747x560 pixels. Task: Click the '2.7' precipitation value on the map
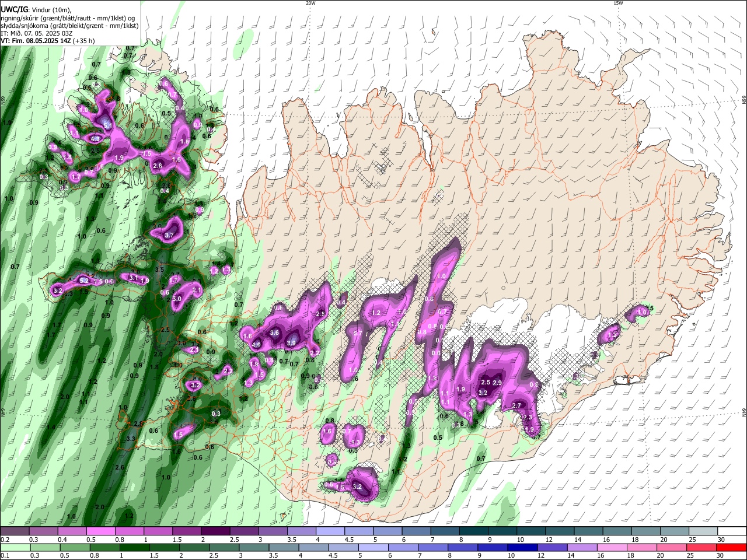tap(516, 406)
